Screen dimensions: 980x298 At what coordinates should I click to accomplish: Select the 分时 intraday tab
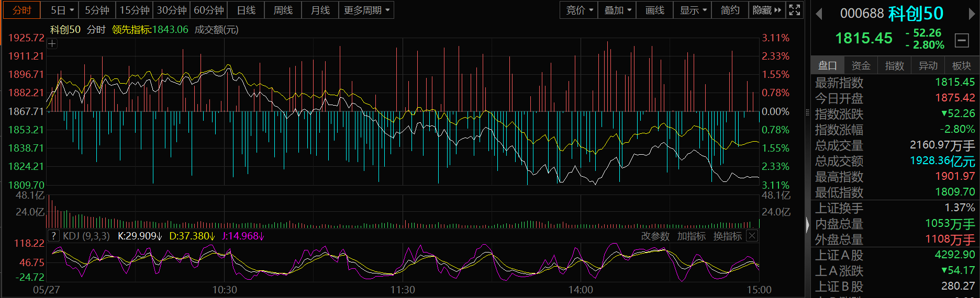tap(22, 10)
